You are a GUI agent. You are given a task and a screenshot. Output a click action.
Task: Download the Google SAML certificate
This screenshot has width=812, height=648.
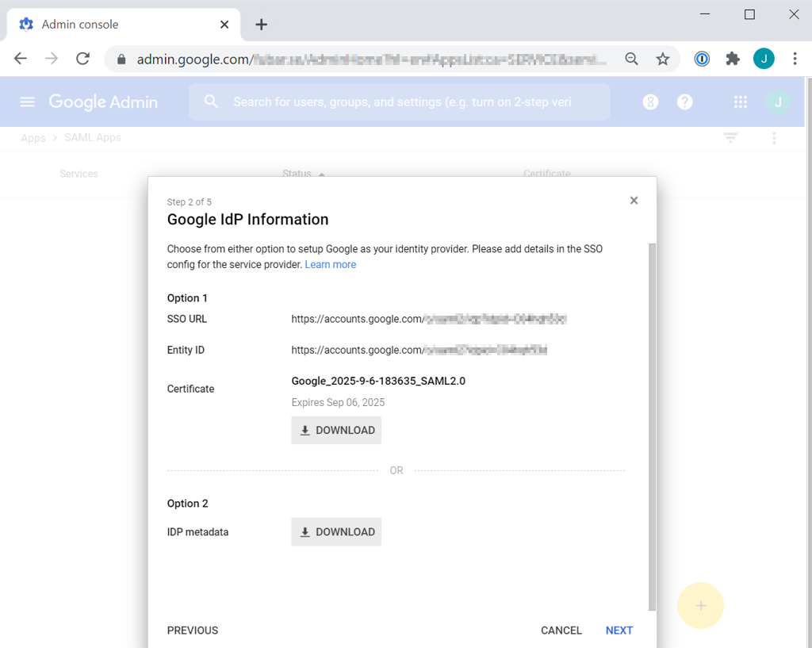pyautogui.click(x=336, y=430)
